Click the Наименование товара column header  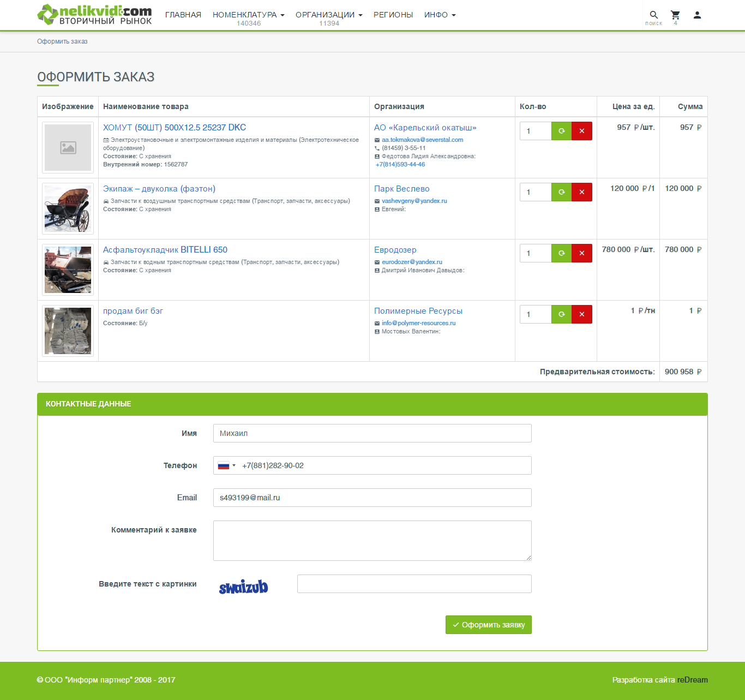pyautogui.click(x=146, y=106)
